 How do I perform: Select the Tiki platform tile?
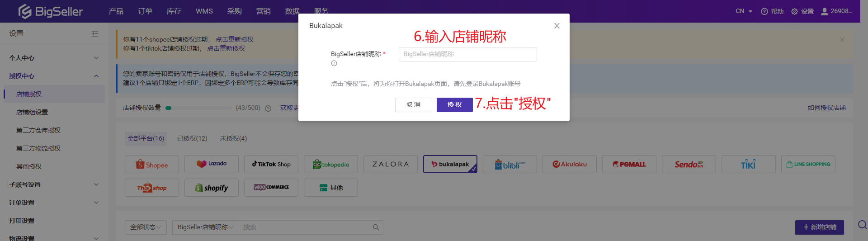point(749,164)
